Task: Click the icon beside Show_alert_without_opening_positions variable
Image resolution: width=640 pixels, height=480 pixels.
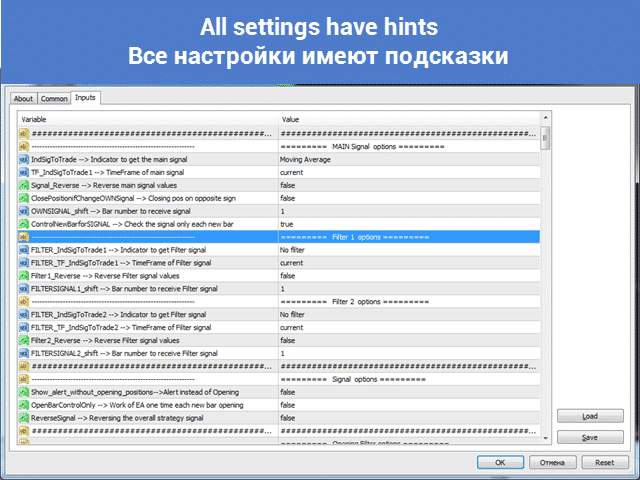Action: 24,392
